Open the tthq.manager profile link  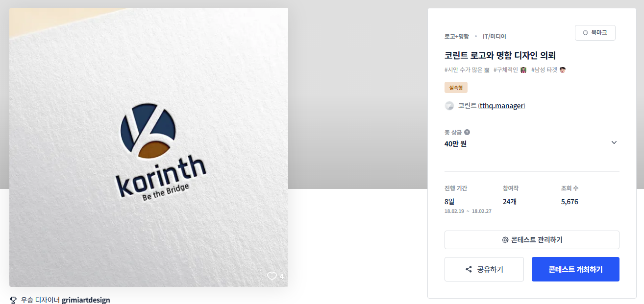[x=502, y=106]
